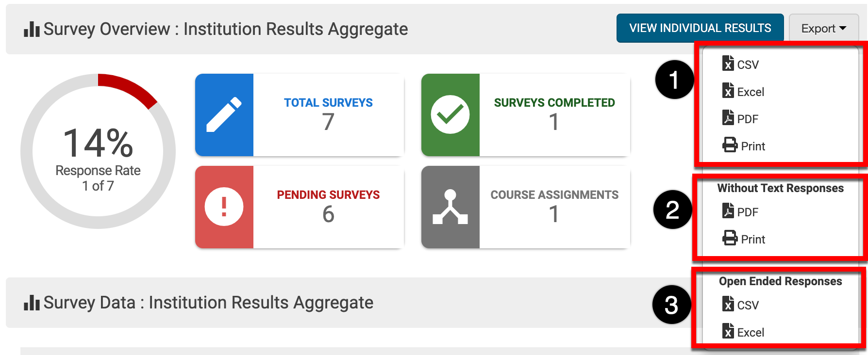Click the Pending Surveys count of 6
This screenshot has height=355, width=868.
coord(328,214)
